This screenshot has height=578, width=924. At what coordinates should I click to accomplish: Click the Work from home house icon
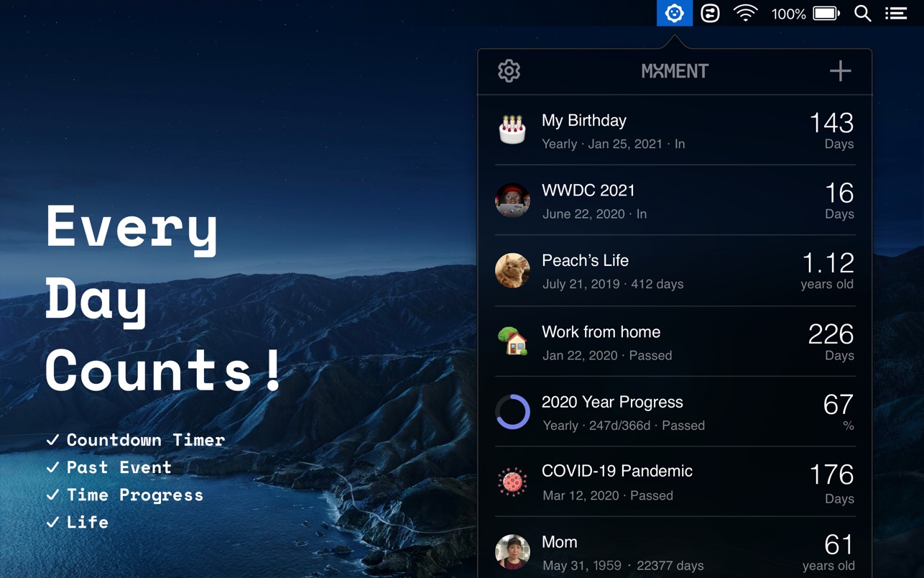pos(512,341)
